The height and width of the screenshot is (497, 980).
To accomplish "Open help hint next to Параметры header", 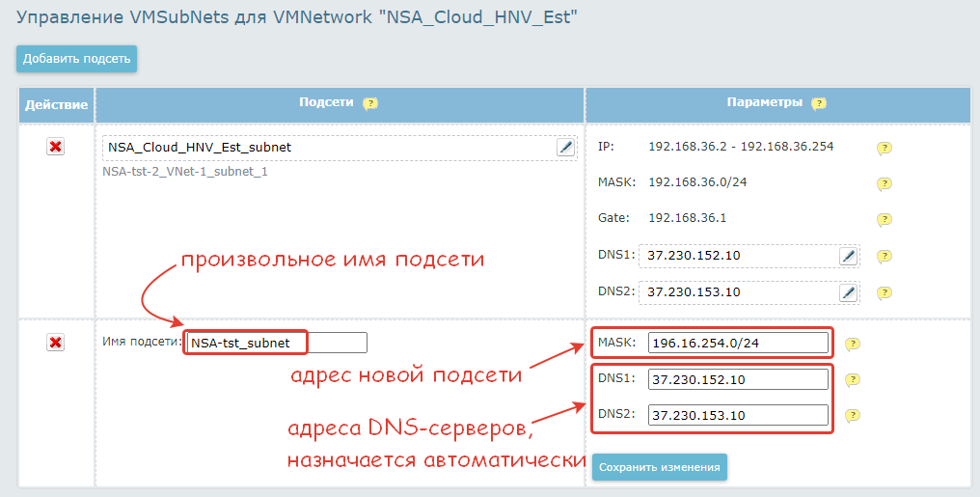I will click(x=819, y=104).
